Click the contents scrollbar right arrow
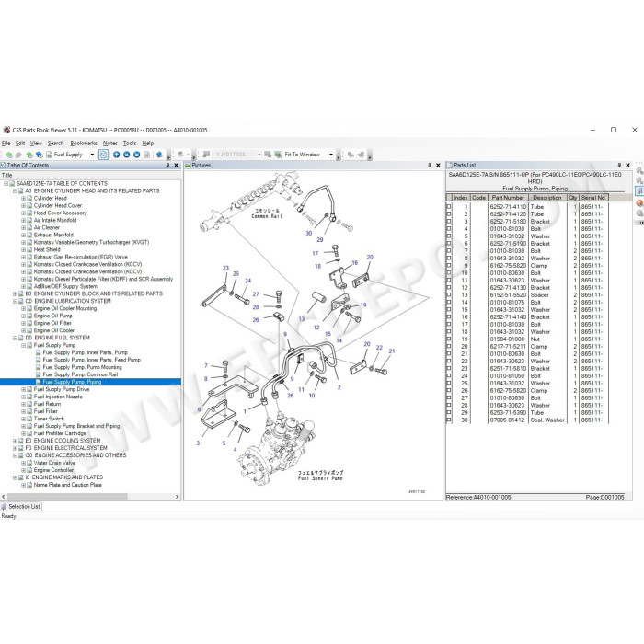The height and width of the screenshot is (644, 644). point(177,497)
